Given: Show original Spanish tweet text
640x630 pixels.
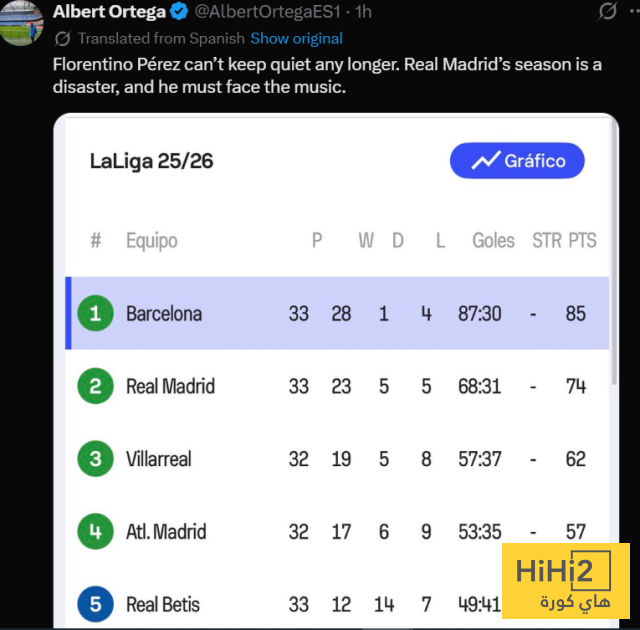Looking at the screenshot, I should point(296,38).
